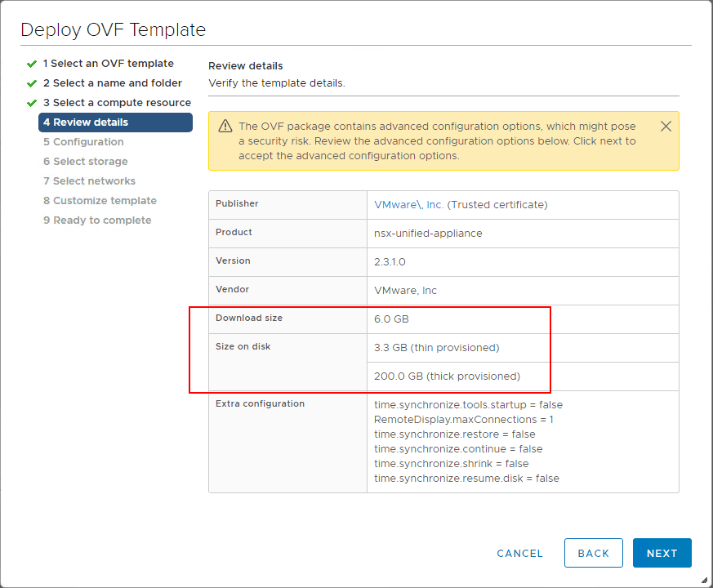Click the NEXT button
Screen dimensions: 713x588
pyautogui.click(x=662, y=553)
